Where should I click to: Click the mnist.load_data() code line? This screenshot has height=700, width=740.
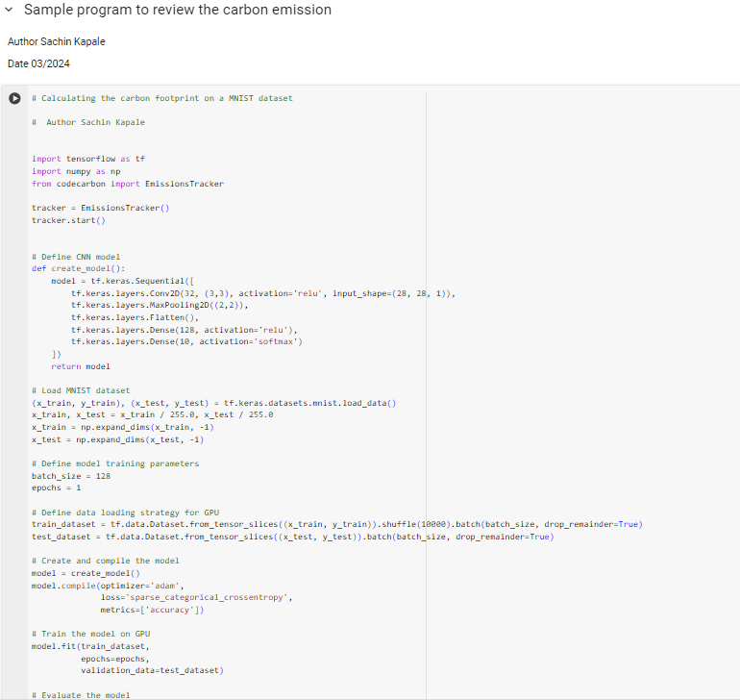coord(213,403)
